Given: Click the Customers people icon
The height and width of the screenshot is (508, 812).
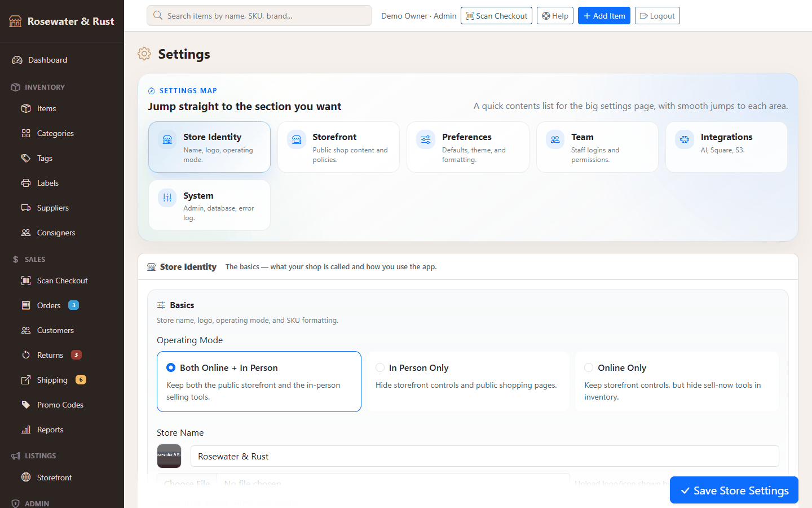Looking at the screenshot, I should pos(26,330).
